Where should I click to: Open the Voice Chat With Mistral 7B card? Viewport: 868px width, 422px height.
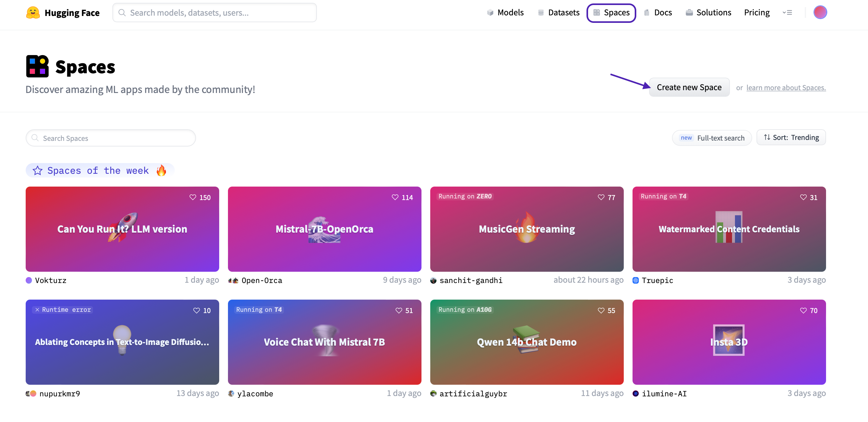coord(324,342)
